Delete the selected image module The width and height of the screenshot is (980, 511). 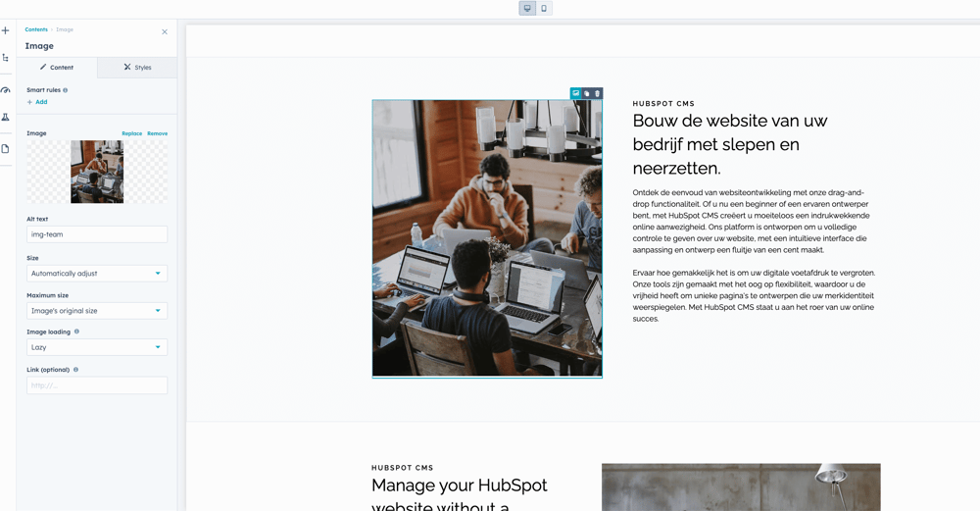pyautogui.click(x=597, y=93)
